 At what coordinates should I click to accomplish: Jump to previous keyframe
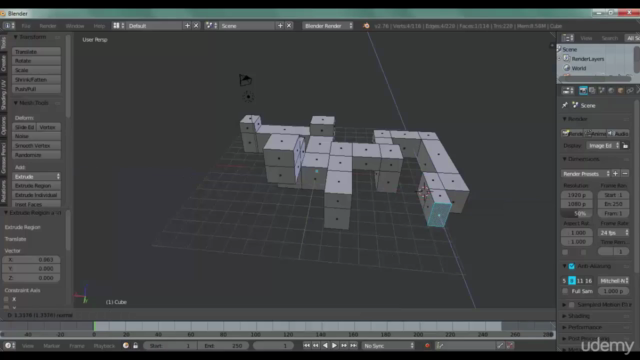pos(316,346)
